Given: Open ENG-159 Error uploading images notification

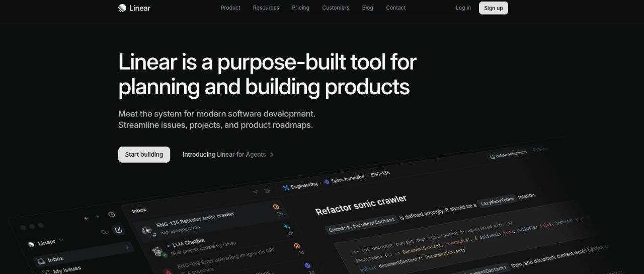Looking at the screenshot, I should (x=226, y=258).
